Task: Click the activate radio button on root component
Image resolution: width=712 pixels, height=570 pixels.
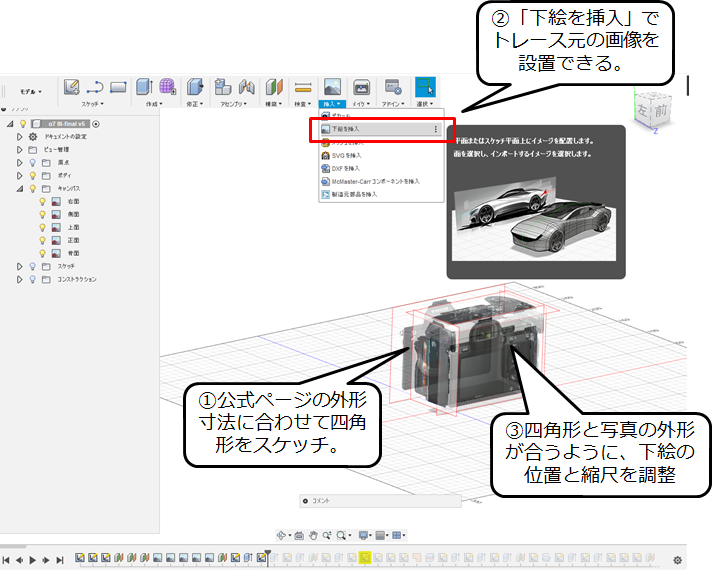Action: (96, 124)
